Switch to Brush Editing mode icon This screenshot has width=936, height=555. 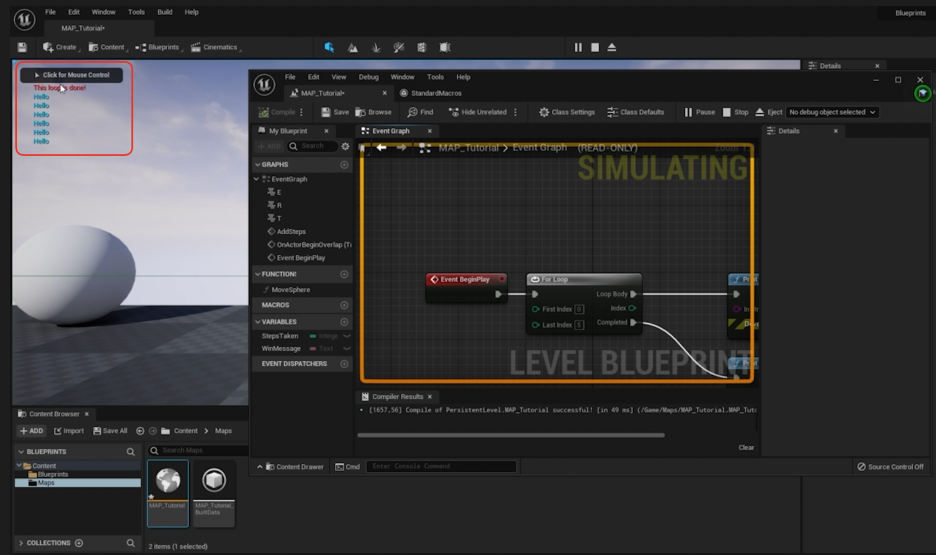click(445, 47)
